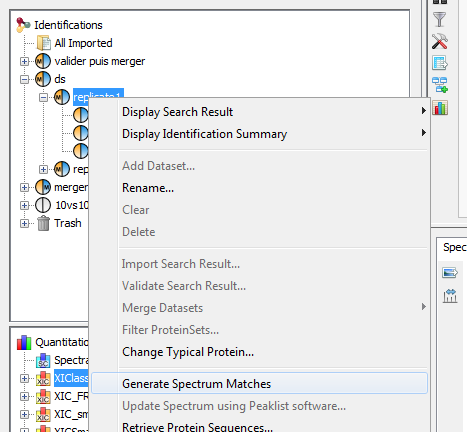Choose Generate Spectrum Matches
Viewport: 467px width, 432px height.
tap(259, 383)
